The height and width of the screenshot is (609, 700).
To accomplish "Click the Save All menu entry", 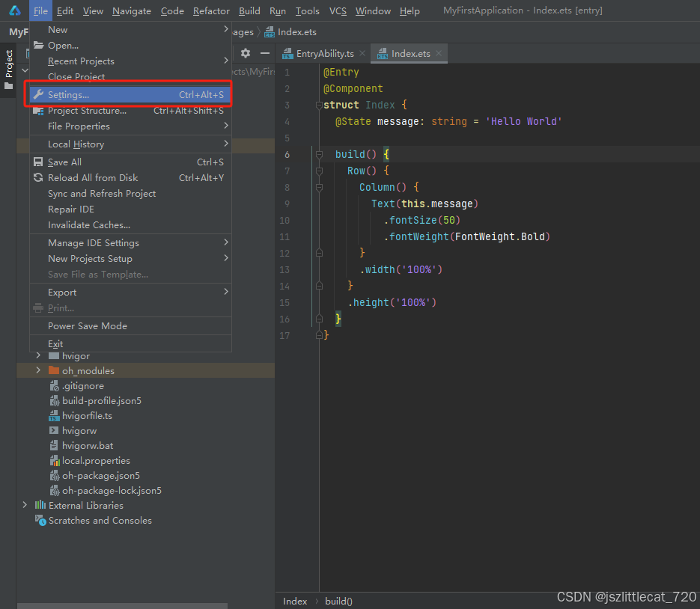I will tap(64, 162).
